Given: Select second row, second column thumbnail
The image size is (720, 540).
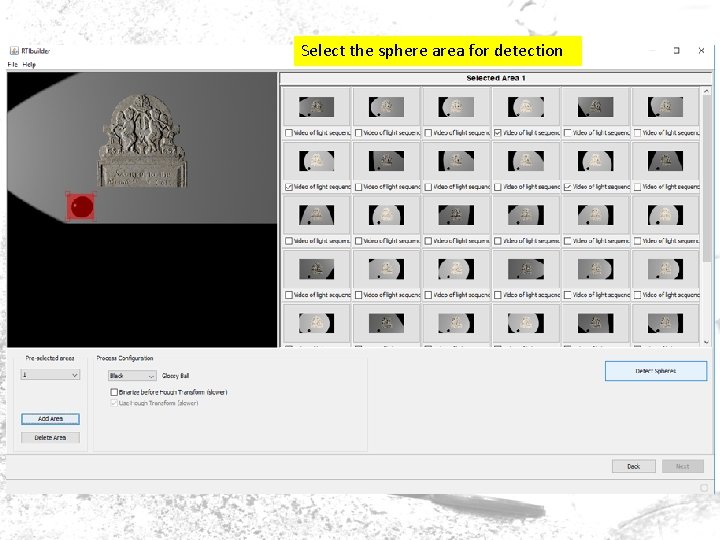Looking at the screenshot, I should [386, 161].
